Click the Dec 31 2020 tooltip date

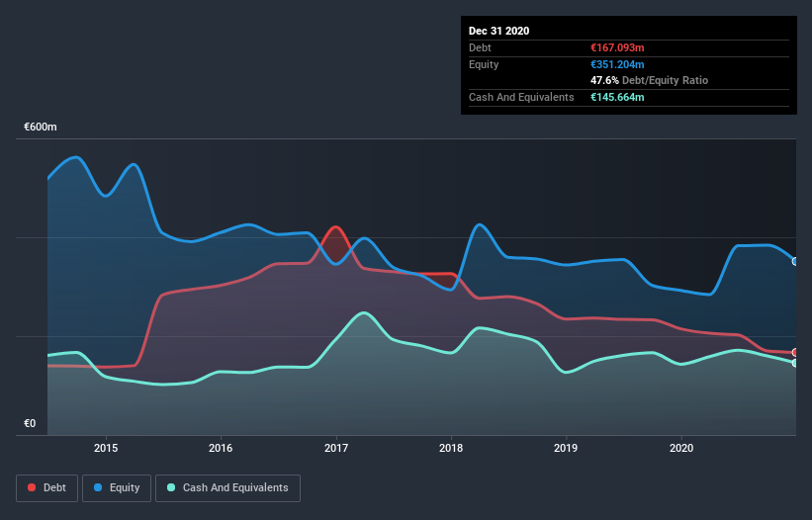(x=498, y=31)
